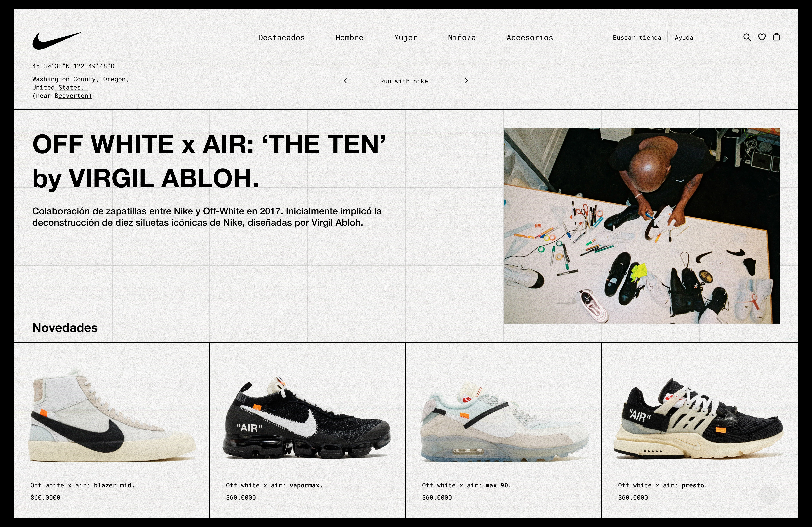
Task: Open search with magnifying glass icon
Action: point(747,37)
